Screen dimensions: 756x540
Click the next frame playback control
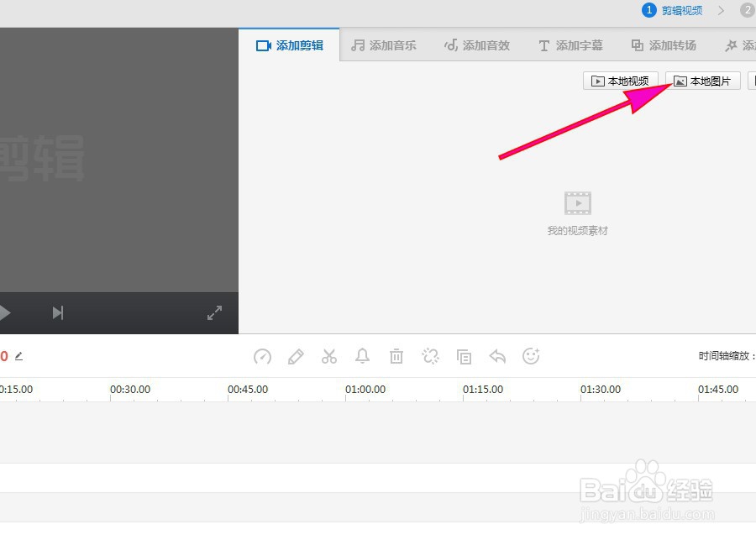tap(57, 312)
